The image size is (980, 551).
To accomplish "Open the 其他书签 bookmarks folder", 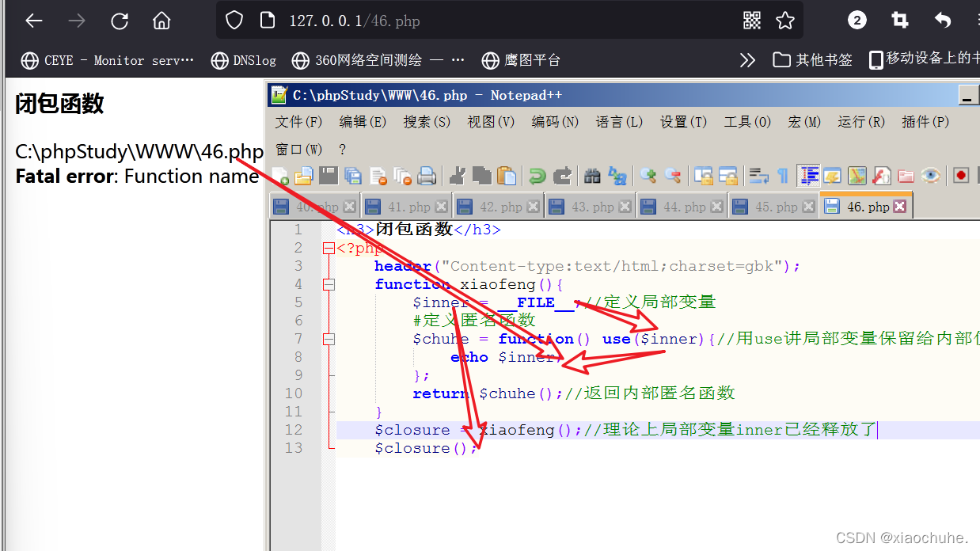I will 813,60.
